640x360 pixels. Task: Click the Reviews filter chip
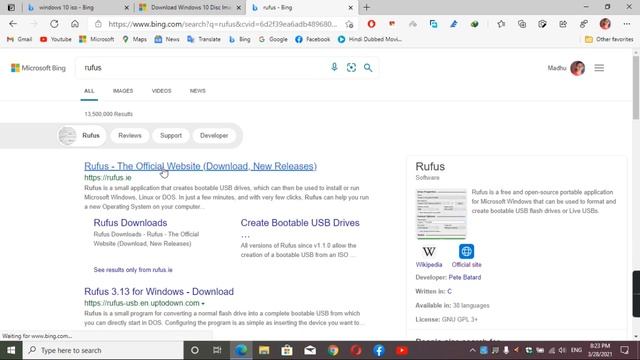click(x=130, y=136)
